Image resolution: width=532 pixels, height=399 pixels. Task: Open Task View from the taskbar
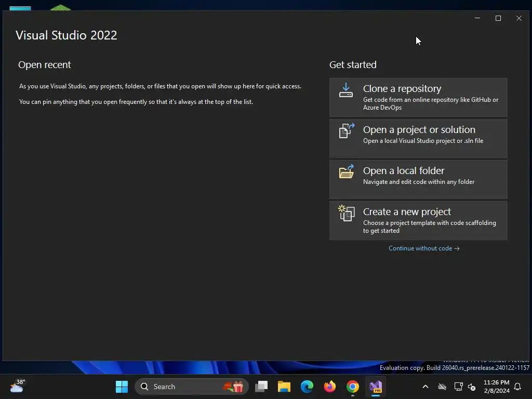tap(261, 387)
